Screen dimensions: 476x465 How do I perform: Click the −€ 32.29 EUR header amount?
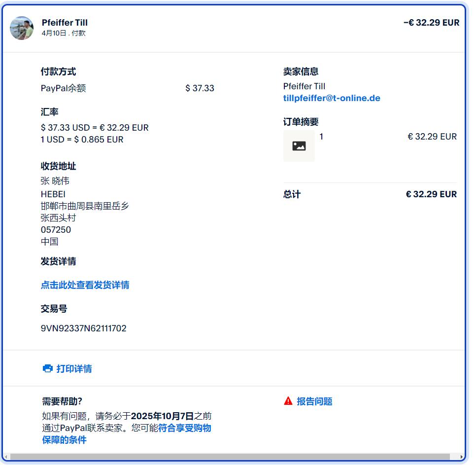tap(431, 23)
